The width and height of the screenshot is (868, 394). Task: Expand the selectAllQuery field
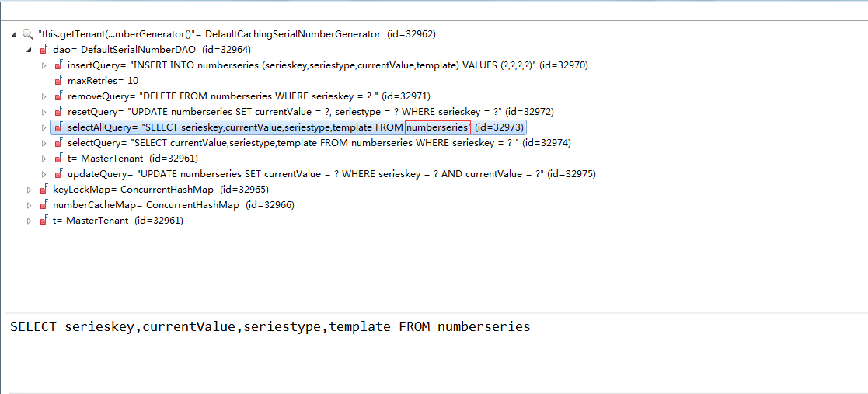coord(44,127)
